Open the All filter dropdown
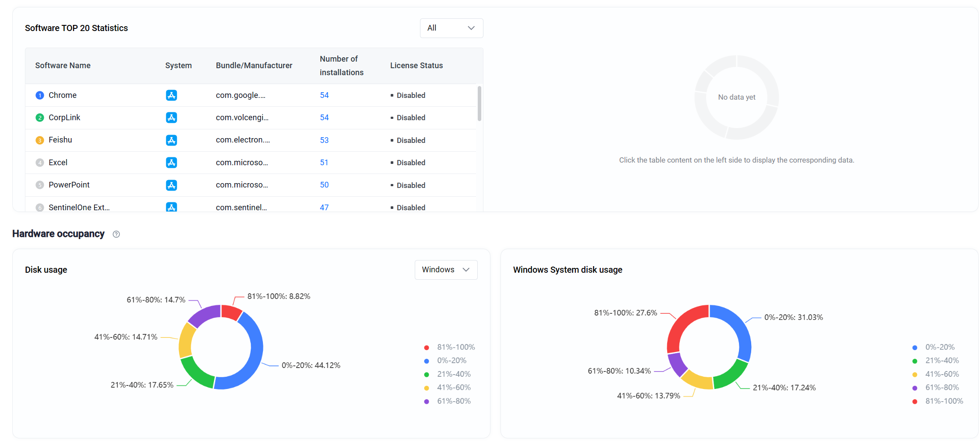Screen dimensions: 980x441 (451, 28)
